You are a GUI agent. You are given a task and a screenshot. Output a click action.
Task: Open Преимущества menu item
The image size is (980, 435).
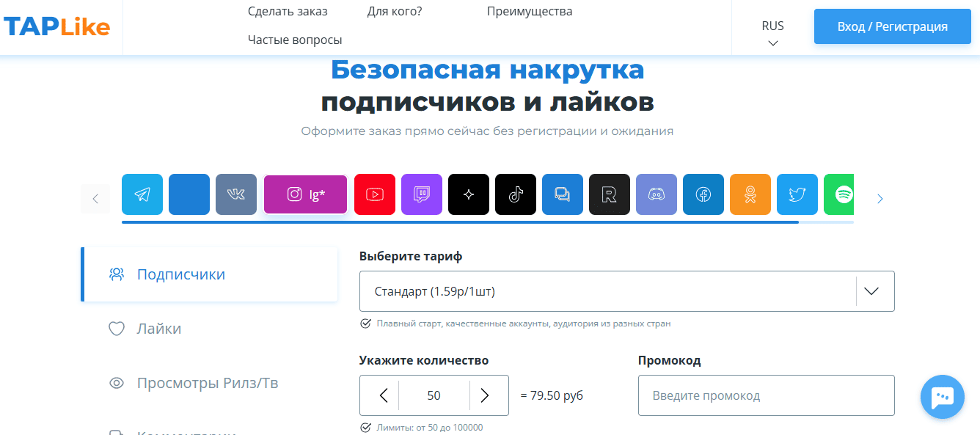click(530, 11)
